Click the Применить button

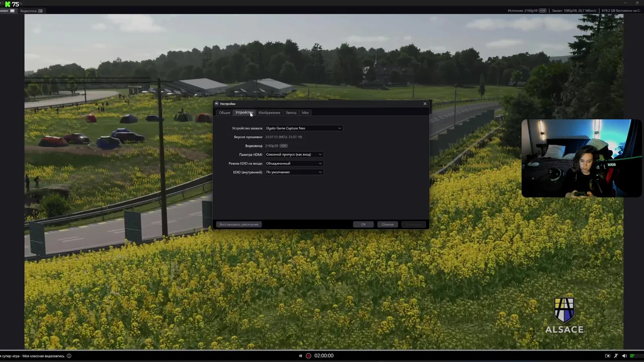(414, 224)
